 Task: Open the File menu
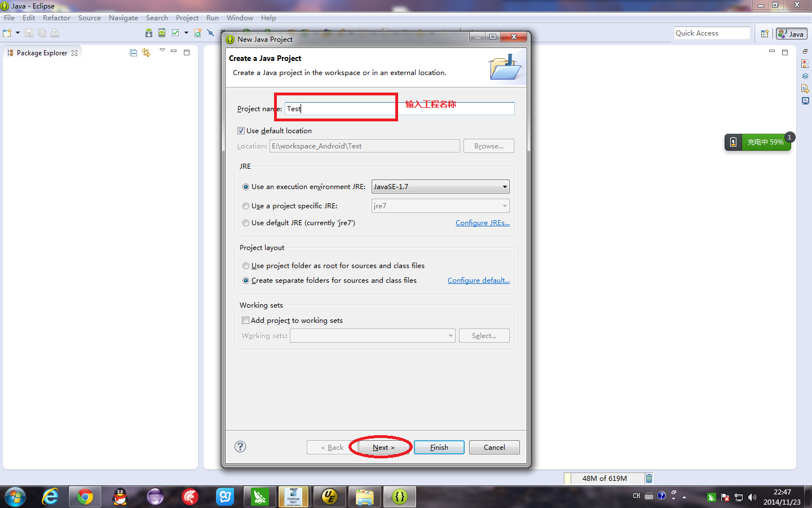[10, 18]
